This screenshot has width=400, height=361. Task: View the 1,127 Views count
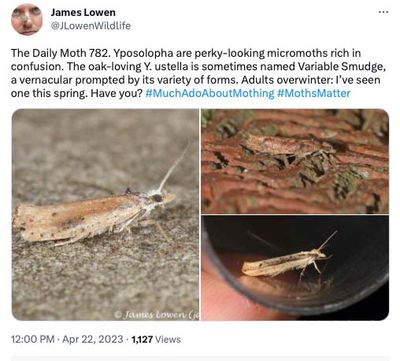click(156, 339)
